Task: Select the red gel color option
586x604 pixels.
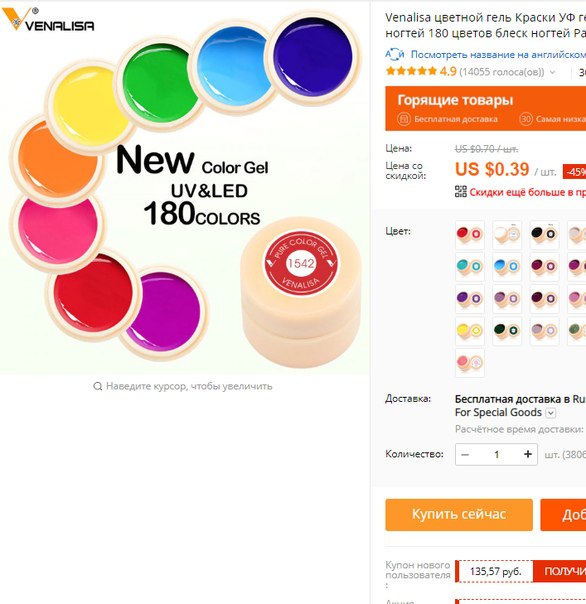Action: tap(470, 234)
